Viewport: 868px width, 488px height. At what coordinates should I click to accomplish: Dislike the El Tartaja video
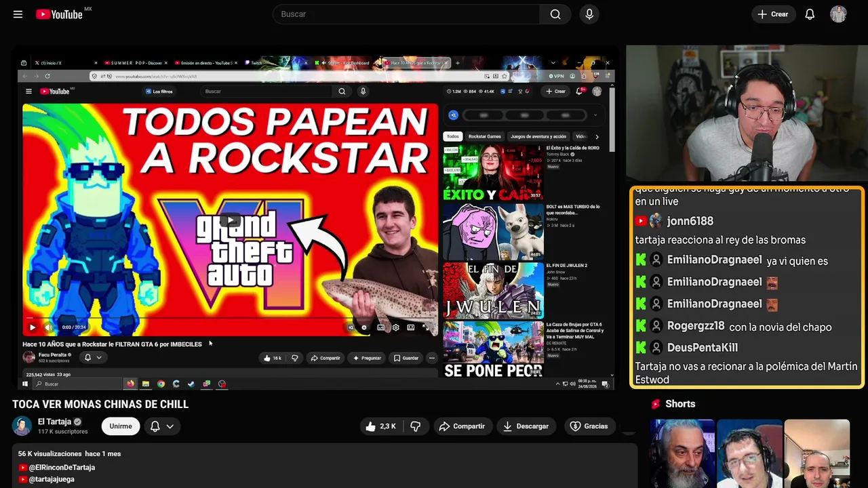pos(416,426)
